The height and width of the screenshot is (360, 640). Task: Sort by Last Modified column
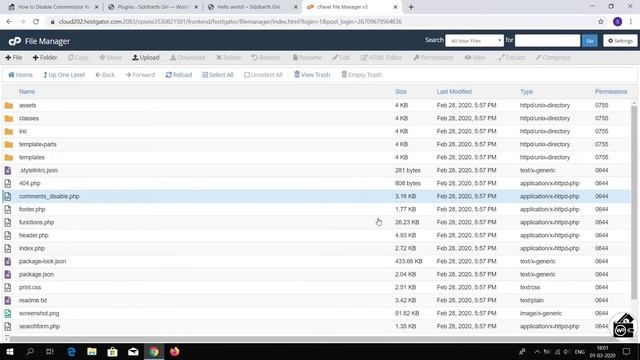coord(454,91)
